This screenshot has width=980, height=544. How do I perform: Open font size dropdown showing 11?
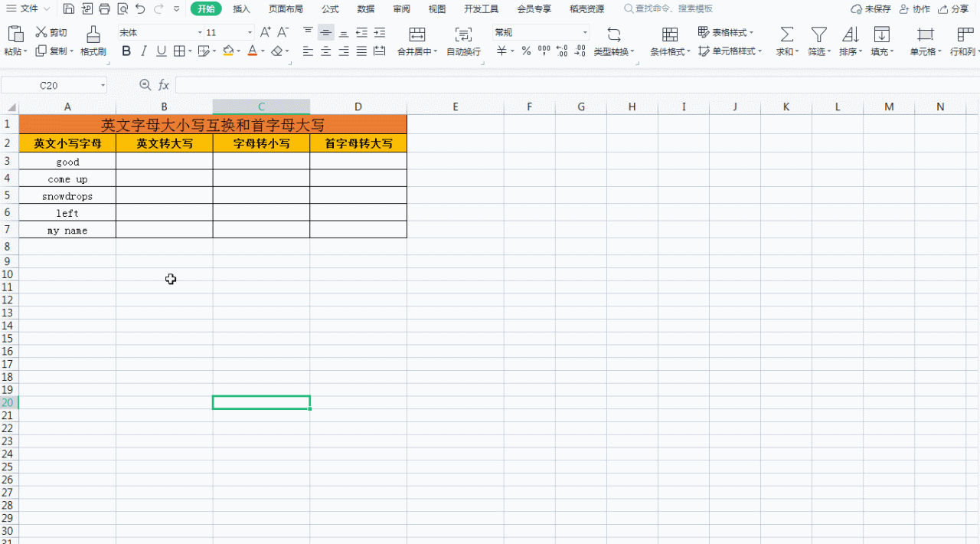click(x=250, y=33)
